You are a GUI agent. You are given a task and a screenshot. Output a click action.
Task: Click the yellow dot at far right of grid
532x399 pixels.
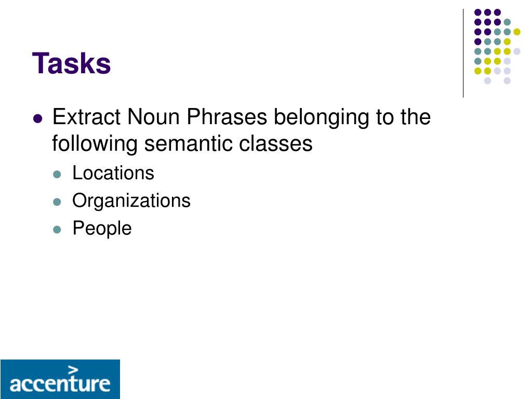pyautogui.click(x=517, y=32)
